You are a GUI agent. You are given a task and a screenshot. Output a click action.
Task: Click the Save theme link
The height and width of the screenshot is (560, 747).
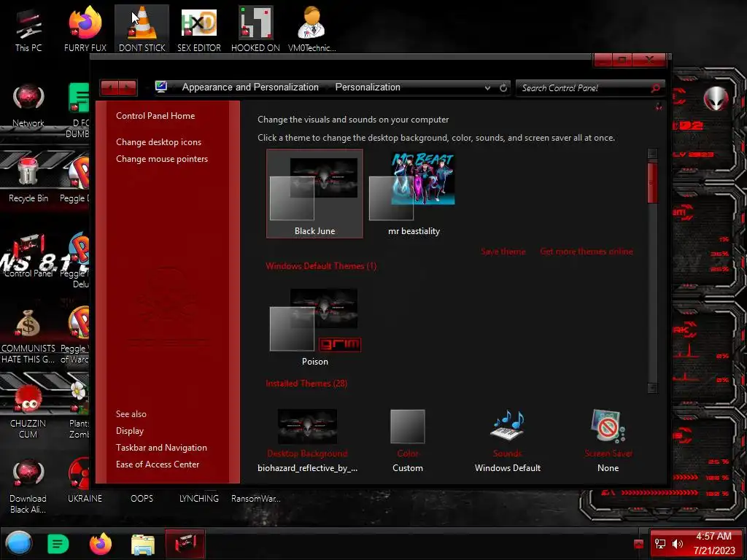coord(503,252)
